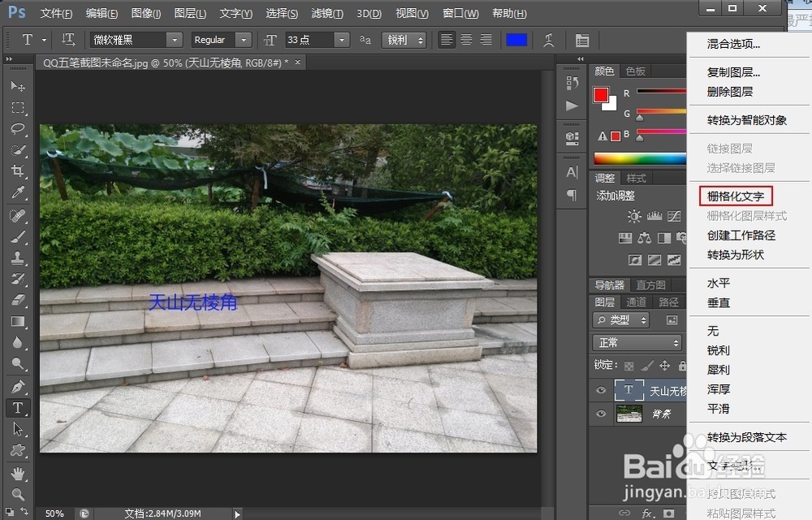Viewport: 812px width, 520px height.
Task: Select the Horizontal Type tool in toolbox
Action: 18,408
